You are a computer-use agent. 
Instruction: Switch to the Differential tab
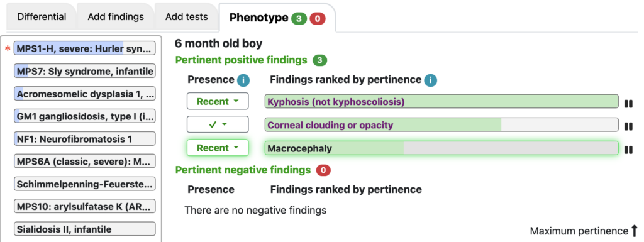[42, 17]
